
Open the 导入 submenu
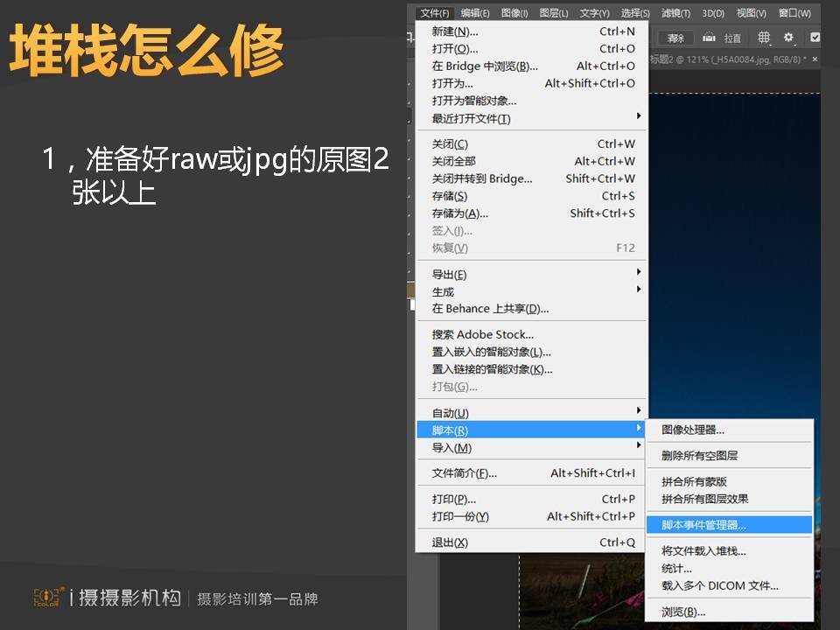click(x=451, y=447)
